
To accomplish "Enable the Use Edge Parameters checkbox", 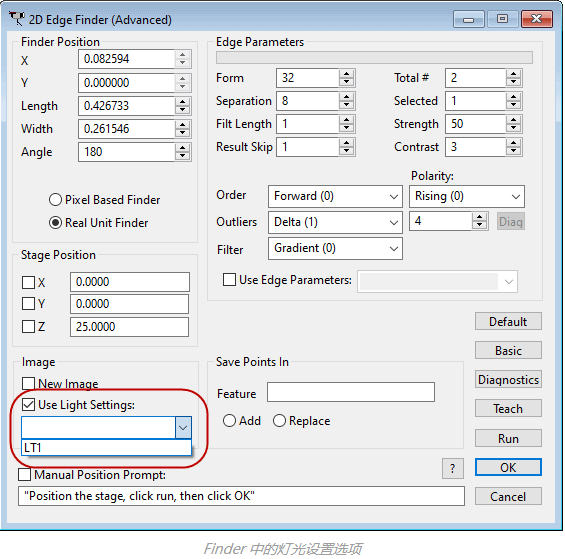I will [x=230, y=280].
